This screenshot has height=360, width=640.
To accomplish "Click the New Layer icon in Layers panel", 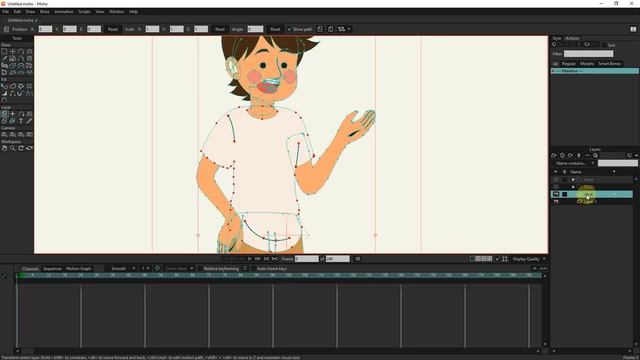I will coord(554,156).
